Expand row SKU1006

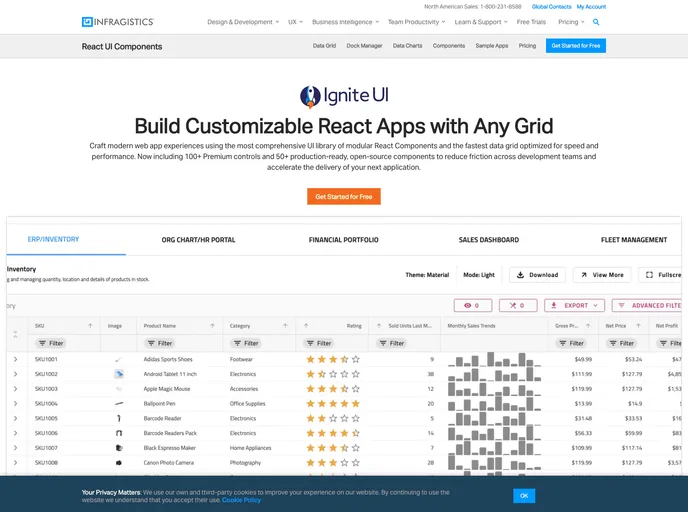pyautogui.click(x=15, y=433)
